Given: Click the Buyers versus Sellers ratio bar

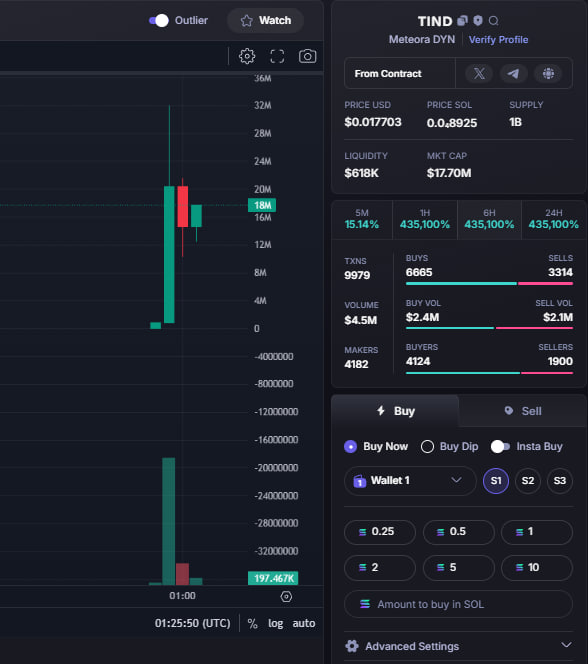Looking at the screenshot, I should [489, 373].
